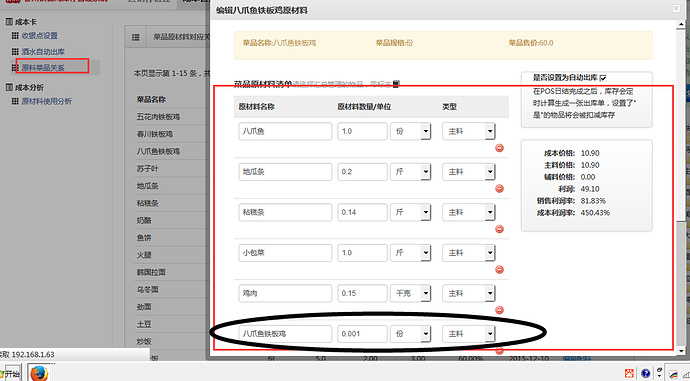Viewport: 690px width, 381px height.
Task: Open 原材料使用分析 in the sidebar
Action: [x=47, y=101]
